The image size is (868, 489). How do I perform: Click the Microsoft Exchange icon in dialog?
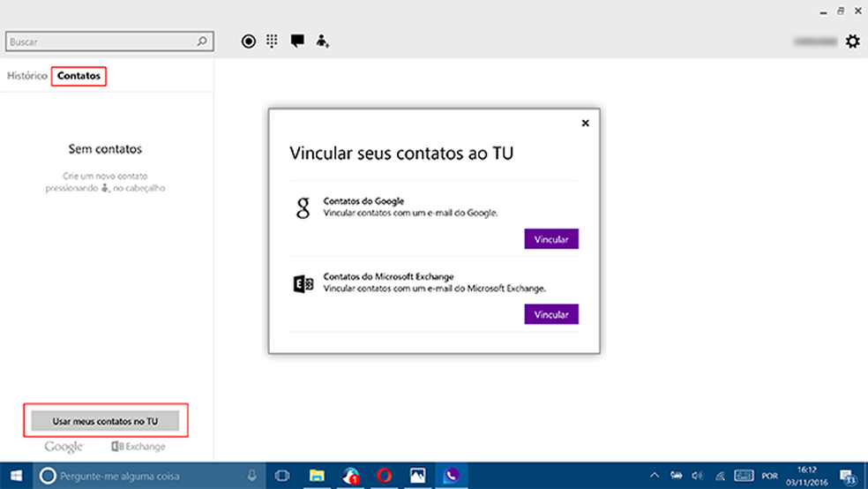click(303, 284)
